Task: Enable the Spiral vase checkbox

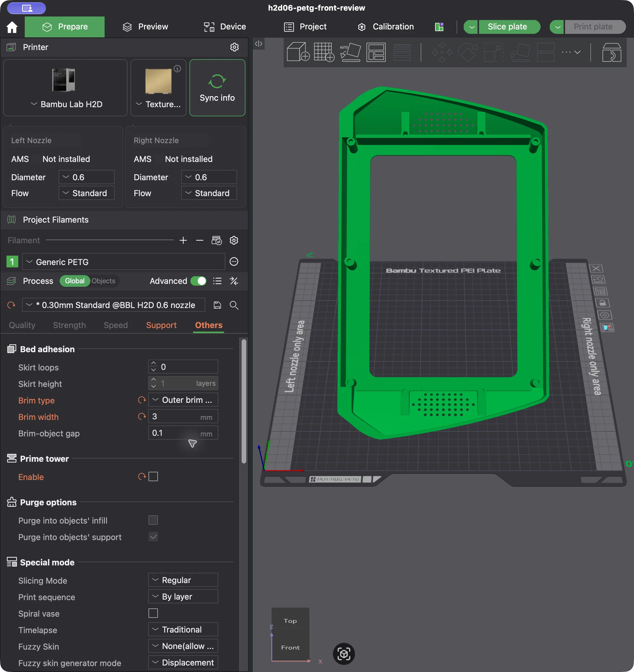Action: coord(153,613)
